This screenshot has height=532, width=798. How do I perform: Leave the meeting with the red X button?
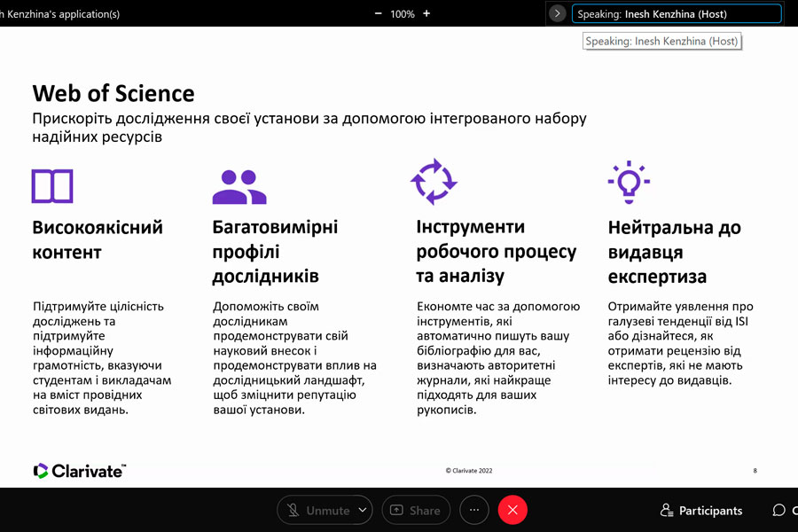(x=512, y=510)
